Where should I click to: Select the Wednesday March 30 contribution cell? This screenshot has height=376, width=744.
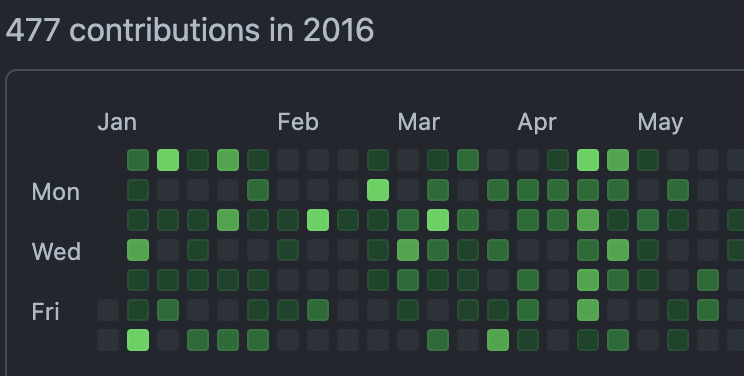pos(498,250)
